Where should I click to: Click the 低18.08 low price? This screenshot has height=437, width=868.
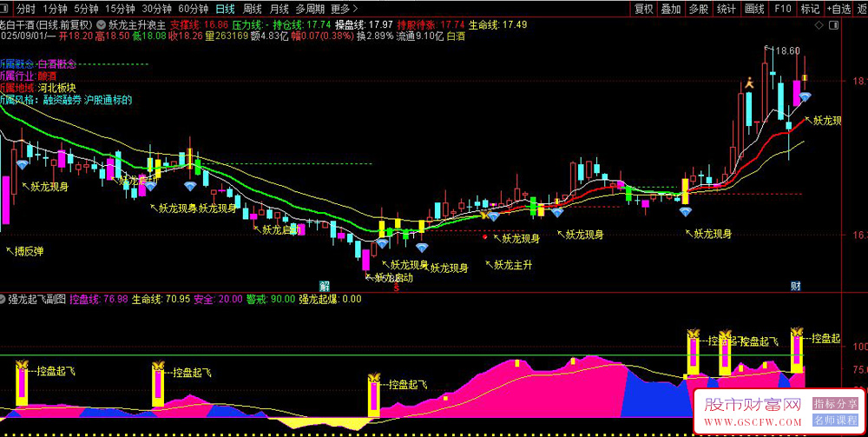pos(149,36)
